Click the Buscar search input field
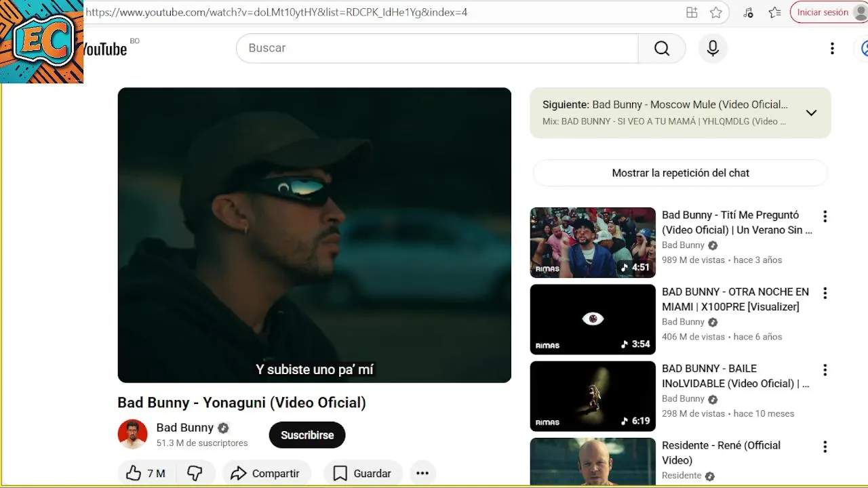Viewport: 868px width, 488px height. 437,48
